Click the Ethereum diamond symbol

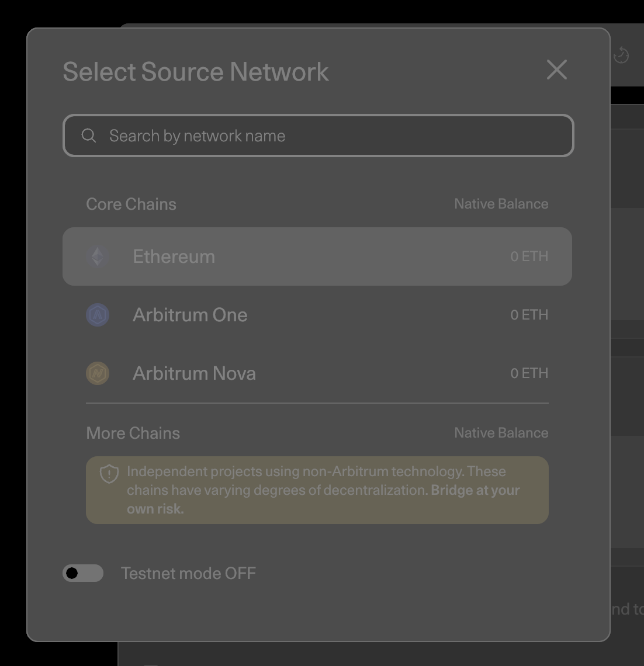pos(97,256)
